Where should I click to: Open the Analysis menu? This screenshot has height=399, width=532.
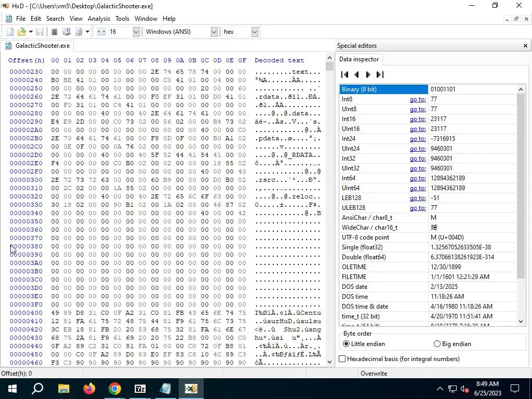[99, 19]
